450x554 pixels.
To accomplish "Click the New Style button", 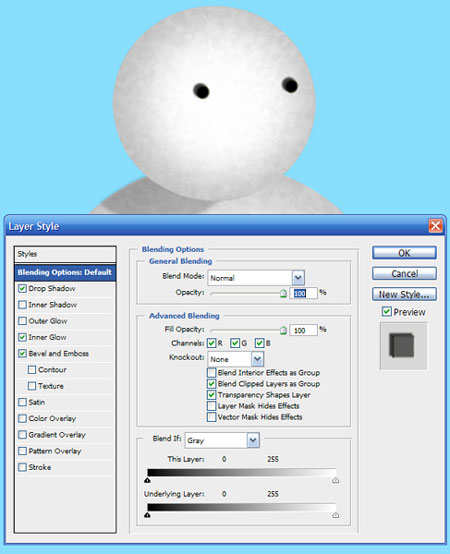I will tap(404, 294).
